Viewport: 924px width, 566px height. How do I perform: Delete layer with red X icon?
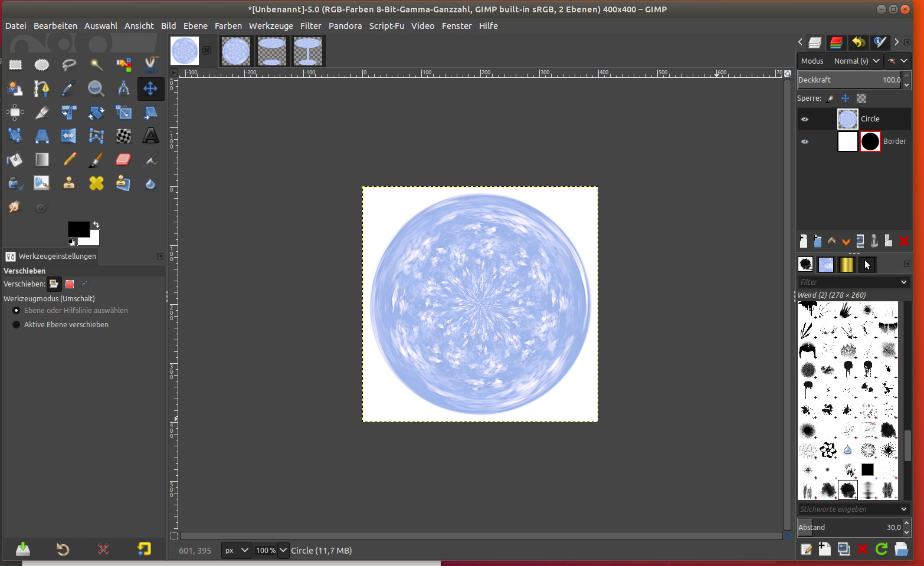tap(903, 241)
